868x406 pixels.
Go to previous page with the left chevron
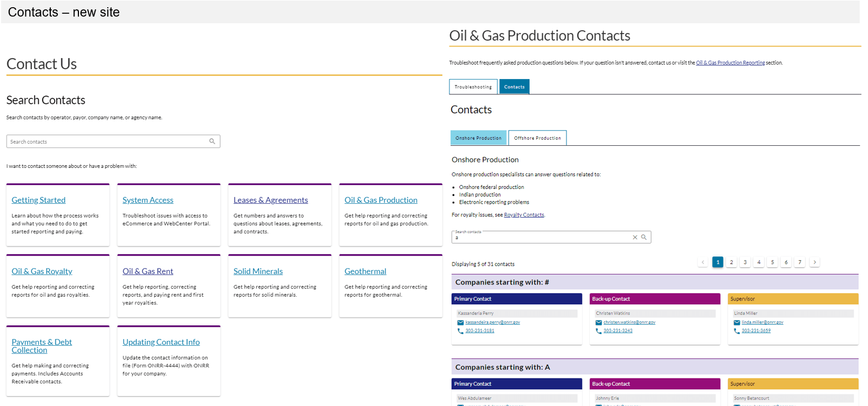pos(703,262)
